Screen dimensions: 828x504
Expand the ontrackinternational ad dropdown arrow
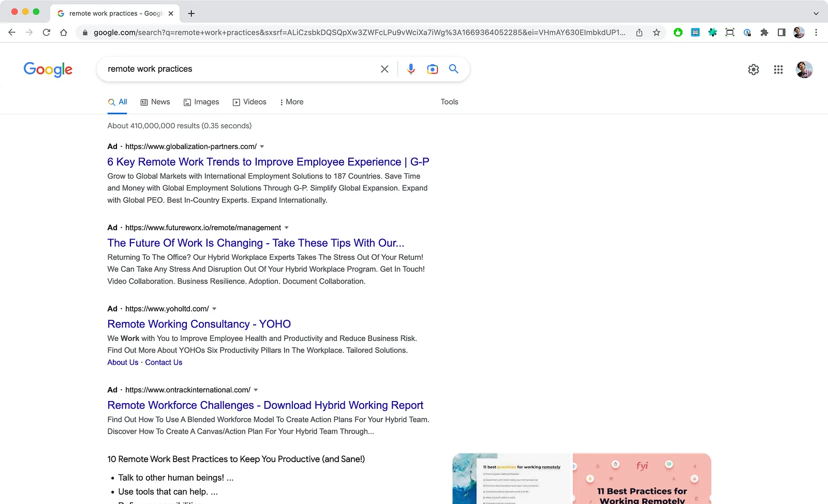[x=256, y=390]
